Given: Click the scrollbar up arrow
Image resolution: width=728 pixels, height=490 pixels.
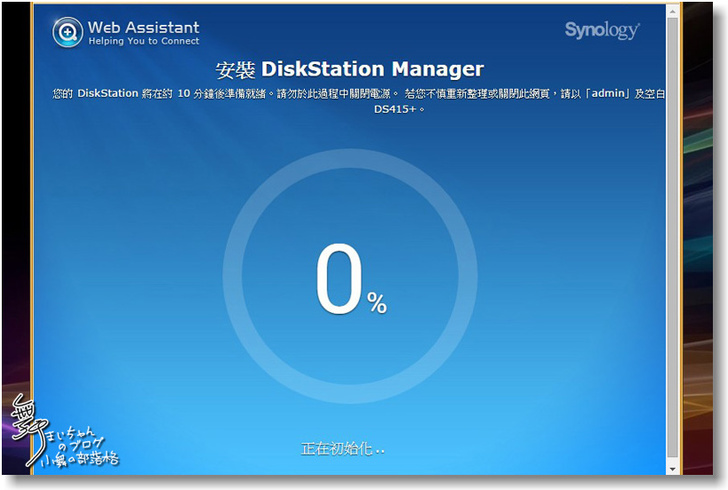Looking at the screenshot, I should click(x=672, y=11).
